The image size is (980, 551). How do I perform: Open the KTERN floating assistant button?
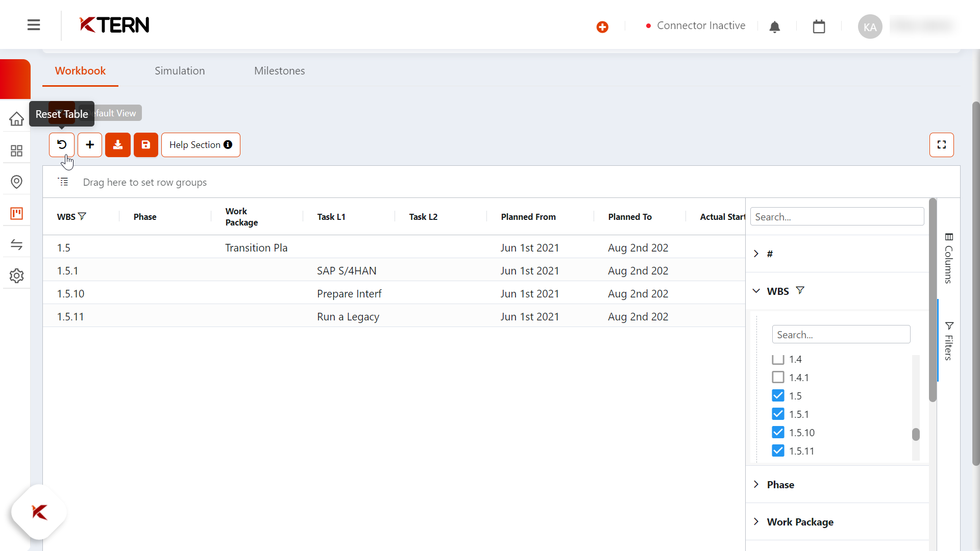(x=39, y=512)
